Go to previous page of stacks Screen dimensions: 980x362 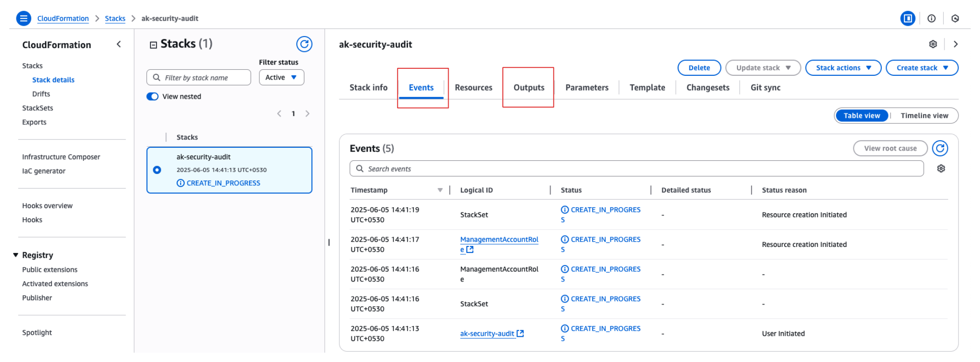point(279,114)
